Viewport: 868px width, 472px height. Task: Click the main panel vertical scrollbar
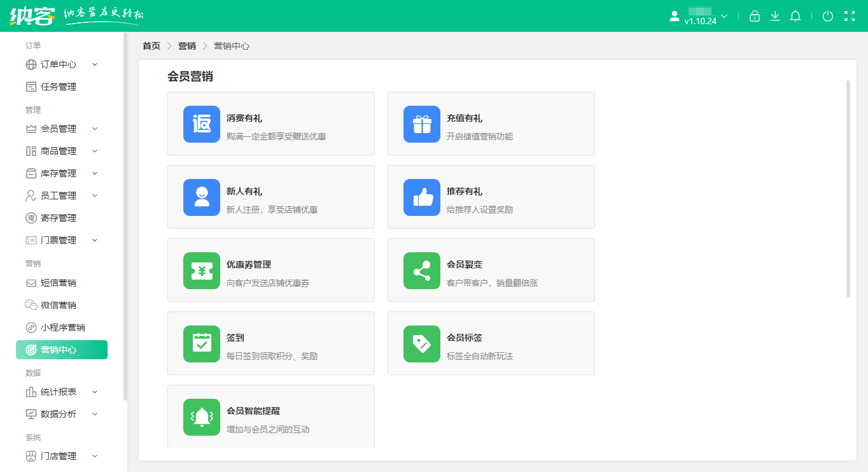coord(848,189)
